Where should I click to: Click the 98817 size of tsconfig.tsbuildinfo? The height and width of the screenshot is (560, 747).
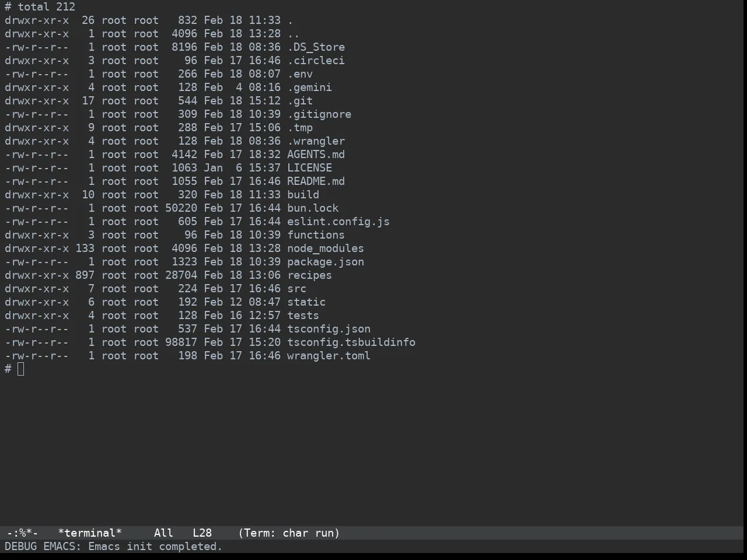[x=181, y=342]
